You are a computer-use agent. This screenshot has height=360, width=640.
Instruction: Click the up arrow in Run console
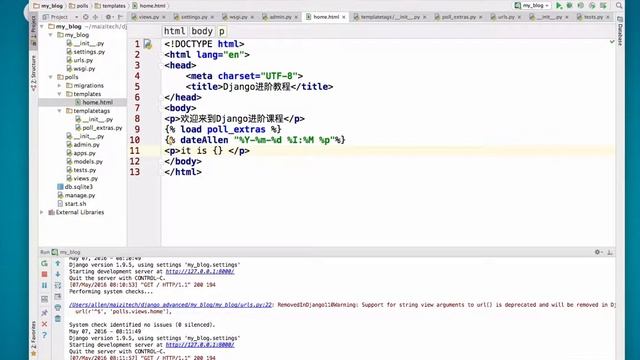pyautogui.click(x=58, y=264)
